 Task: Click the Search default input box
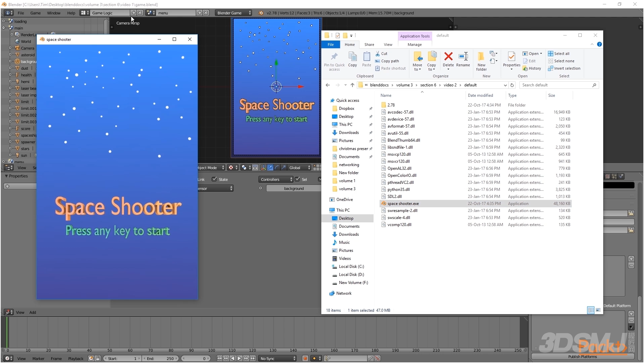(559, 85)
